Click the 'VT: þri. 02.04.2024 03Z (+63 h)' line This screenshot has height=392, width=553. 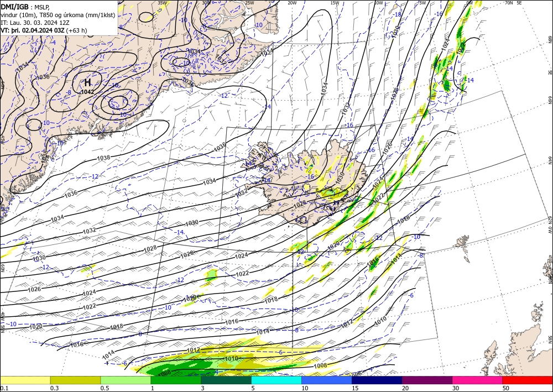coord(44,30)
